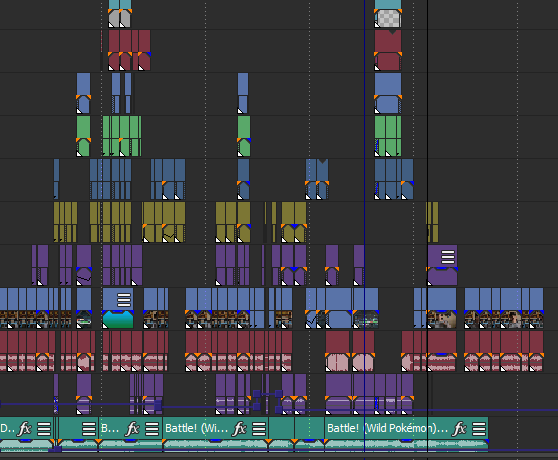Open the hamburger menu on the "Battle! (Wild Pokémon)..." clip
The height and width of the screenshot is (460, 558).
click(x=479, y=429)
